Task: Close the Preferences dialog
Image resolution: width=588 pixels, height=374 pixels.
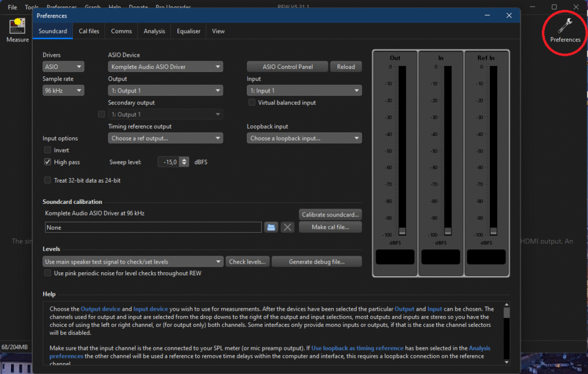Action: pyautogui.click(x=509, y=16)
